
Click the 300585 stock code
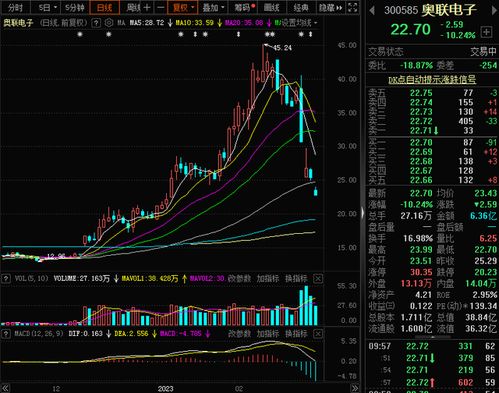pos(401,10)
